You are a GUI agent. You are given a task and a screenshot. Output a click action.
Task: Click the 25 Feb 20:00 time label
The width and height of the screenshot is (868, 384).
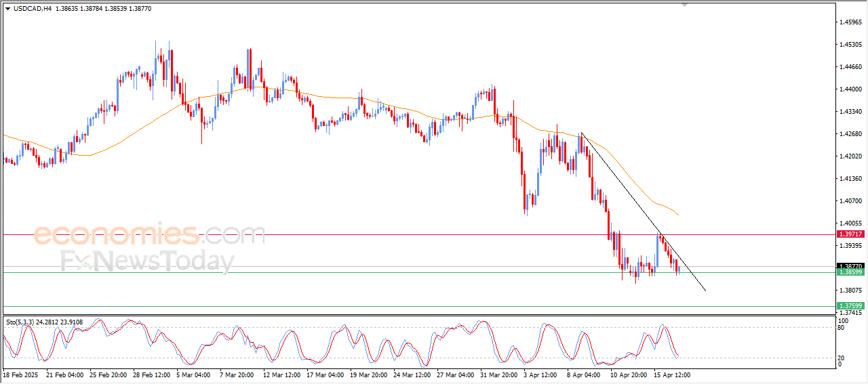[x=109, y=375]
